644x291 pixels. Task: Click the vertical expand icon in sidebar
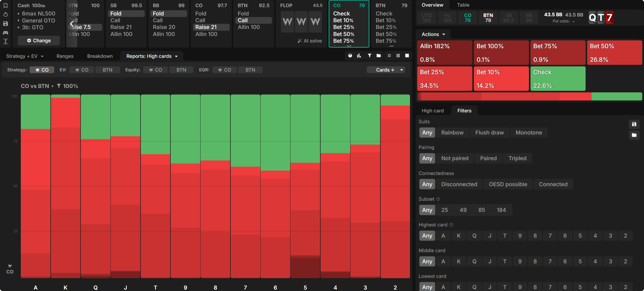click(5, 41)
